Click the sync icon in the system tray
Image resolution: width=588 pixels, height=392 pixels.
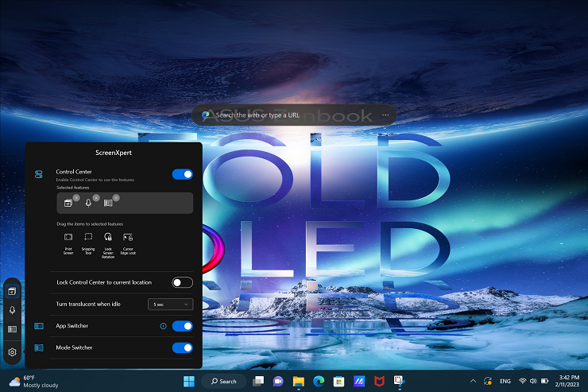(488, 381)
